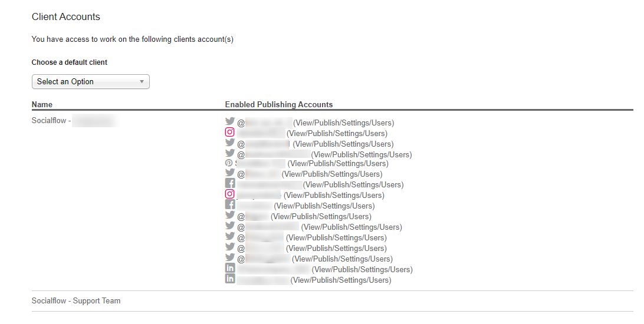This screenshot has width=644, height=324.
Task: Click the upper Facebook account icon
Action: [230, 183]
